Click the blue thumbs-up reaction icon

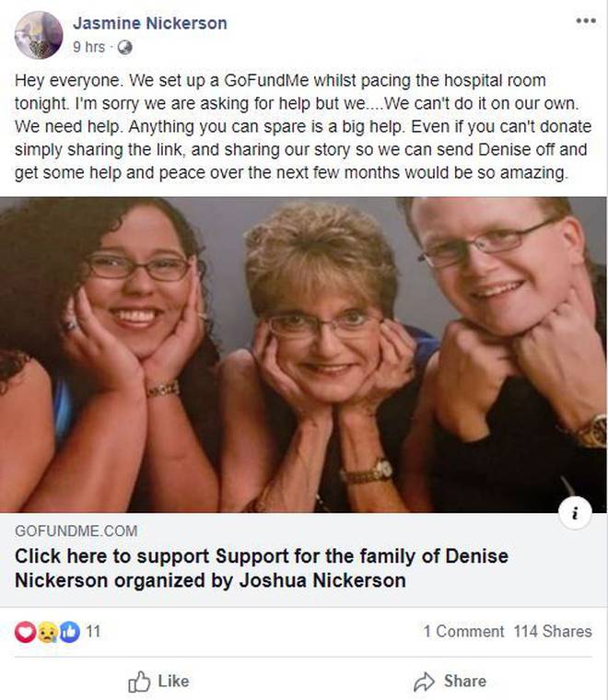[x=69, y=632]
